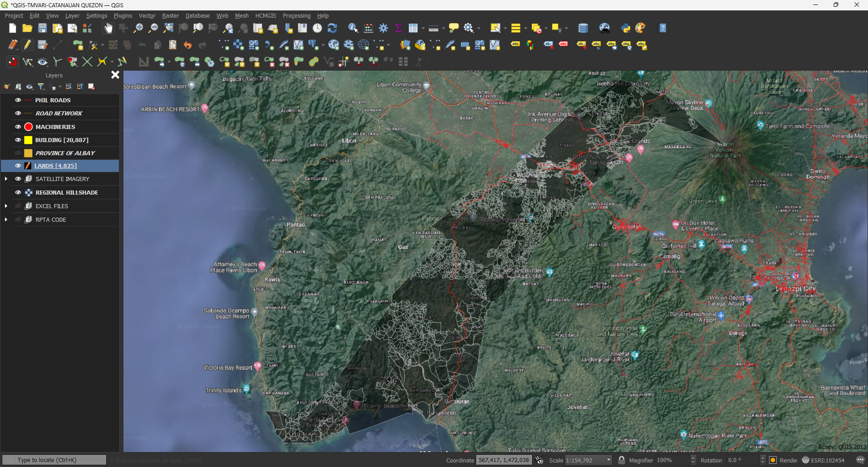Toggle SATELLITE IMAGERY group visibility
The image size is (868, 467).
point(18,179)
